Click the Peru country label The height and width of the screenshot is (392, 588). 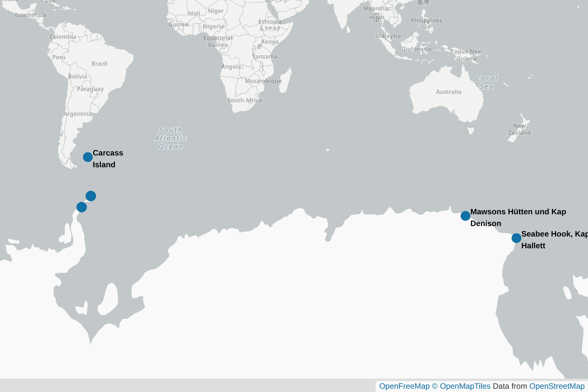point(59,57)
